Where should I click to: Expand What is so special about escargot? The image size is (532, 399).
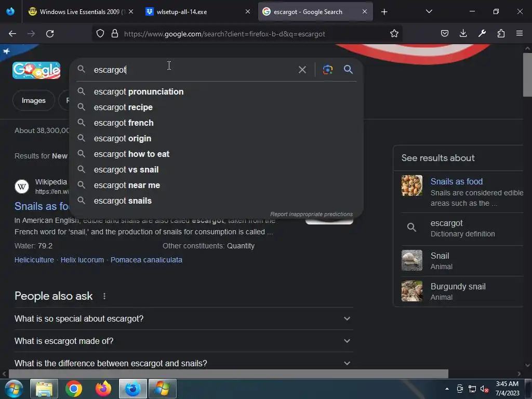coord(183,319)
